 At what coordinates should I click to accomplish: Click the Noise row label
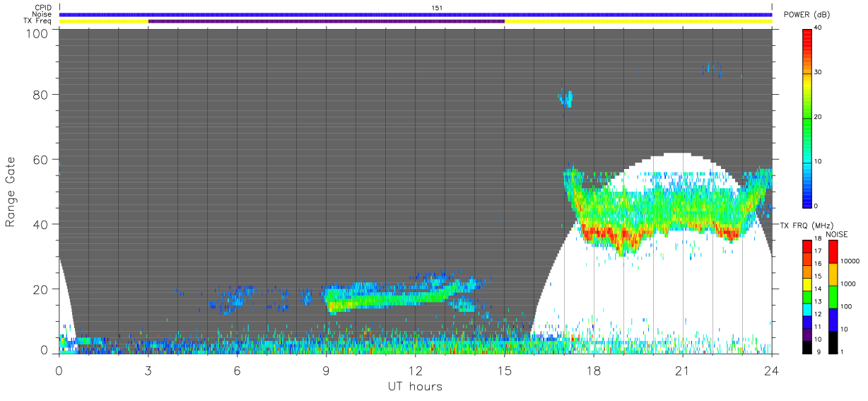pyautogui.click(x=42, y=14)
